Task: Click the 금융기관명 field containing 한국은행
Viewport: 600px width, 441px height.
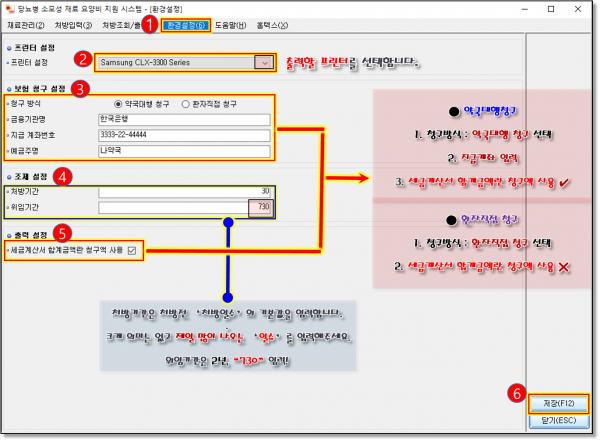Action: pyautogui.click(x=184, y=119)
